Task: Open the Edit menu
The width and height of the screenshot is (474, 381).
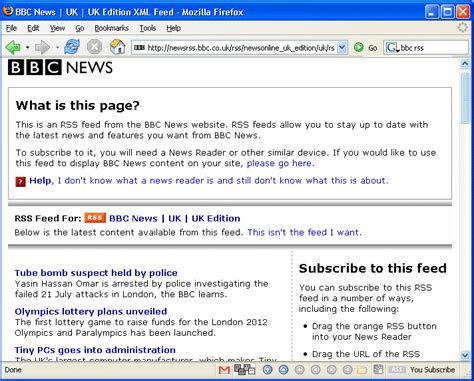Action: point(33,28)
